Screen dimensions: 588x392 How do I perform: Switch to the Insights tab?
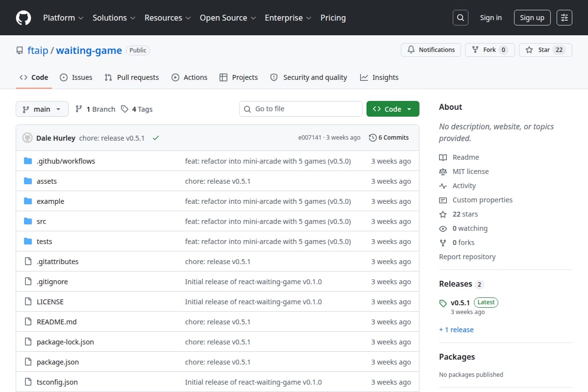point(379,77)
